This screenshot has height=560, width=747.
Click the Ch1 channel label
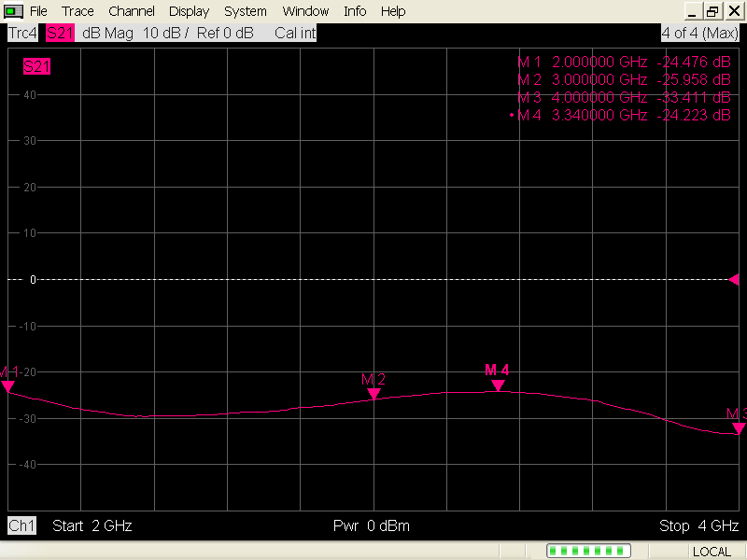[21, 525]
